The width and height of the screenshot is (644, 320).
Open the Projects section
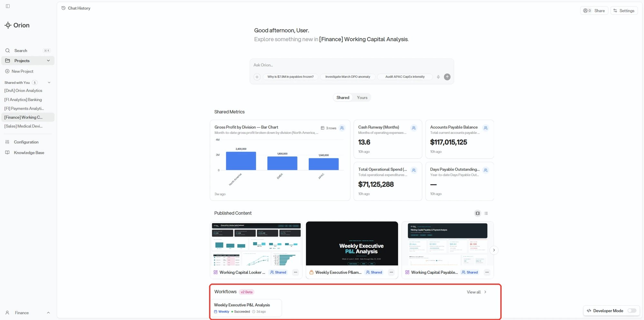(x=28, y=61)
